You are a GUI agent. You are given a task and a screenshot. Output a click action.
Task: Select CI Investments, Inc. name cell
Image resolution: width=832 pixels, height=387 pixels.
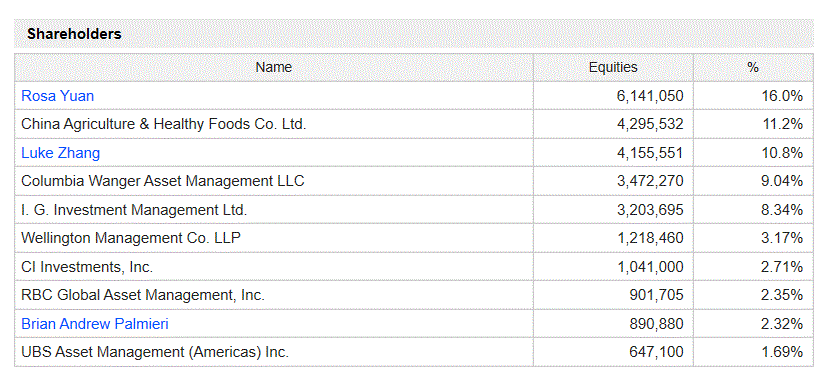pos(274,267)
